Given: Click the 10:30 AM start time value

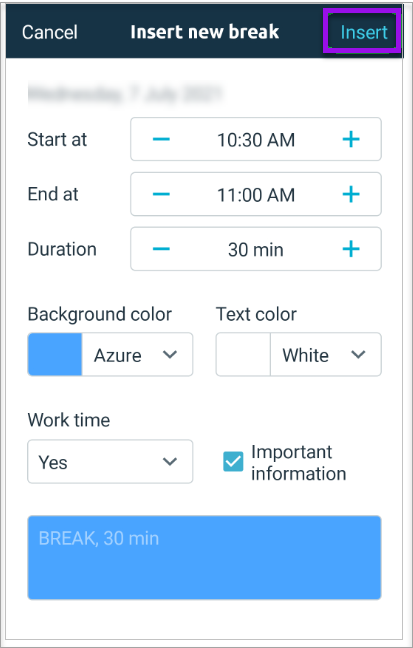Looking at the screenshot, I should [x=256, y=140].
